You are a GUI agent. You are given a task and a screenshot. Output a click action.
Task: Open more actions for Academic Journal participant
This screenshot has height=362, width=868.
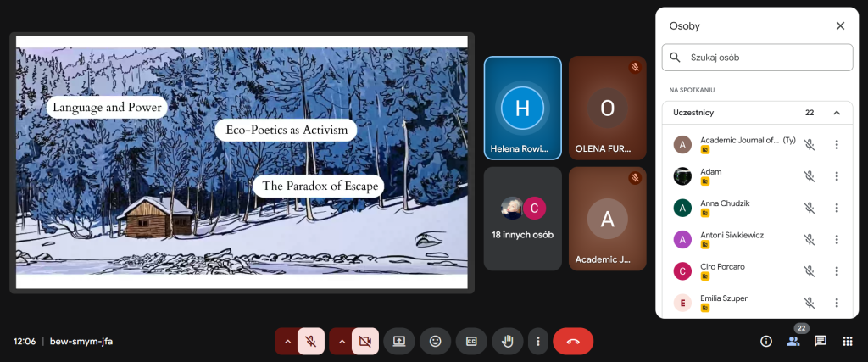coord(837,145)
